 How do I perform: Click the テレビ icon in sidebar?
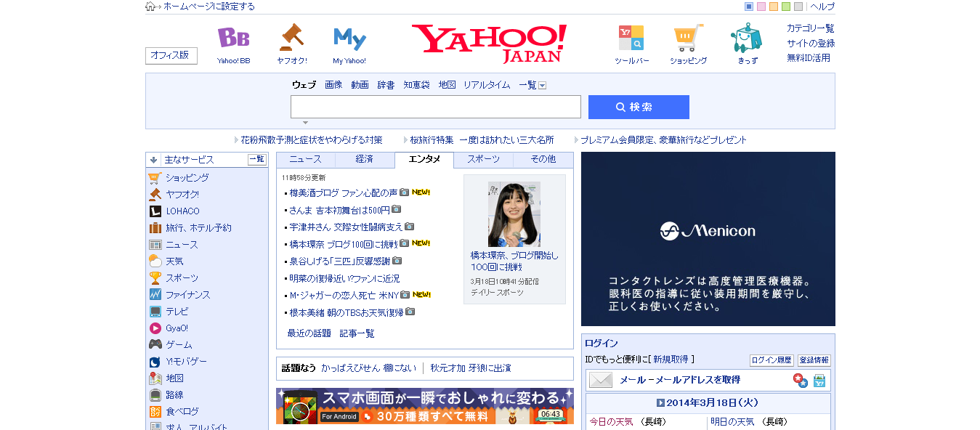click(x=155, y=312)
